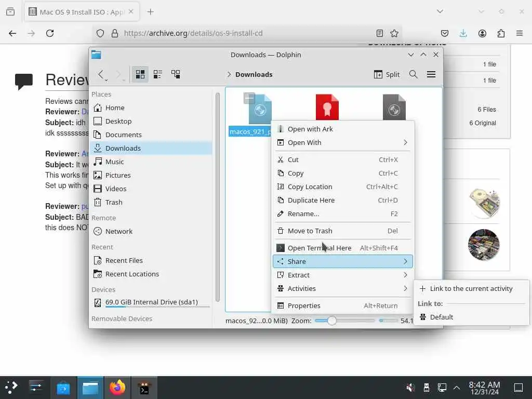Image resolution: width=532 pixels, height=399 pixels.
Task: Open Music in Places panel
Action: pyautogui.click(x=151, y=162)
